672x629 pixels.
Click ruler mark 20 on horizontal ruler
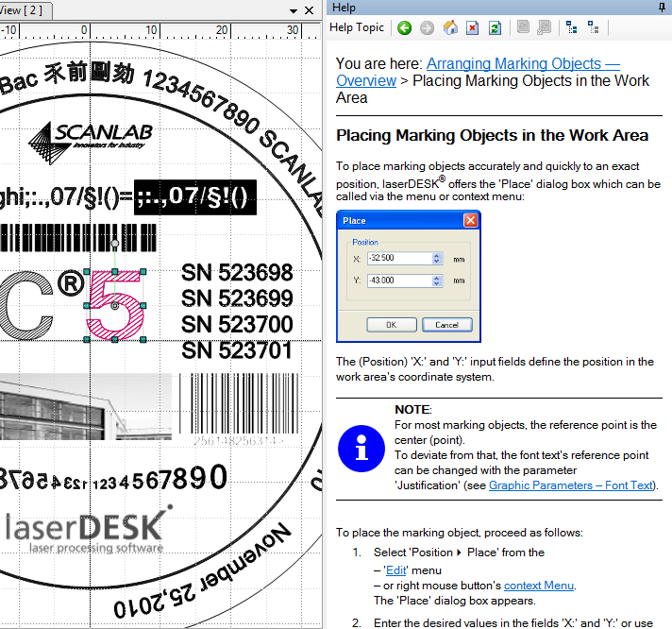tap(222, 30)
